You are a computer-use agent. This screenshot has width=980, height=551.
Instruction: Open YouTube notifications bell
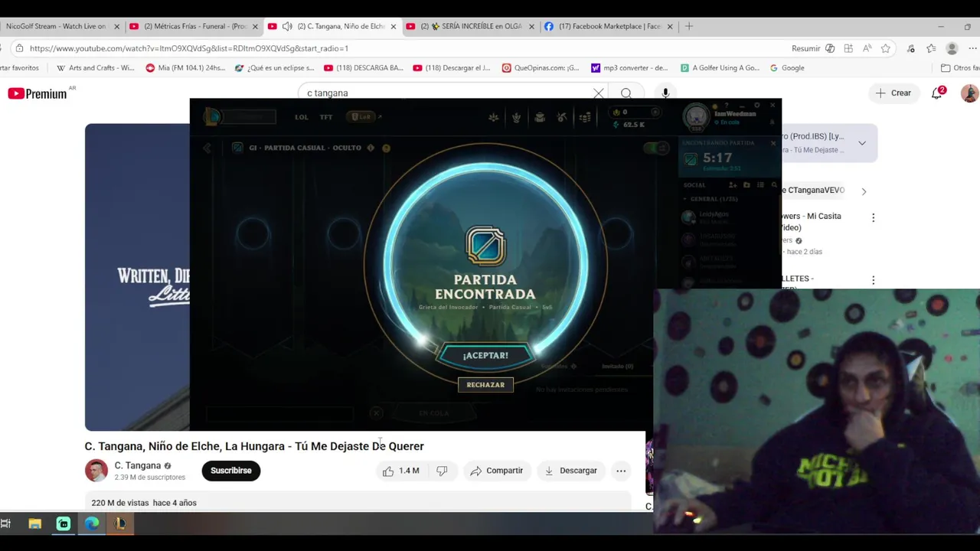[x=936, y=93]
